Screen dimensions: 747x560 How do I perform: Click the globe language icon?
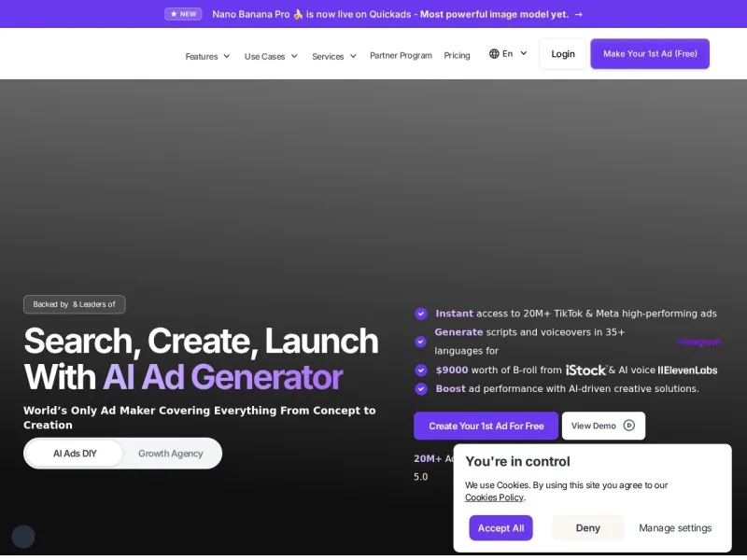click(494, 53)
